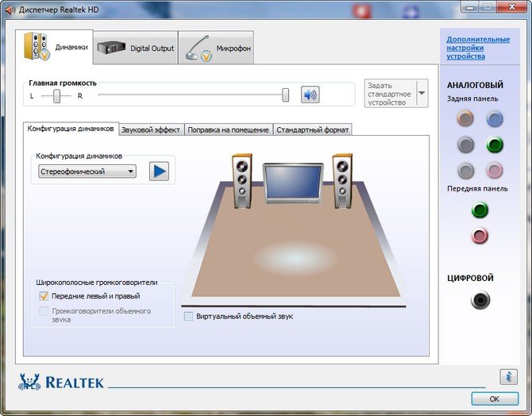Click the green rear panel jack
532x416 pixels.
click(x=495, y=144)
